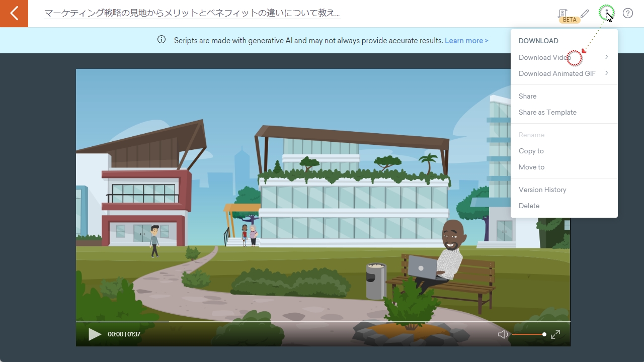Follow the Learn more link
Screen dimensions: 644x362
(x=466, y=41)
